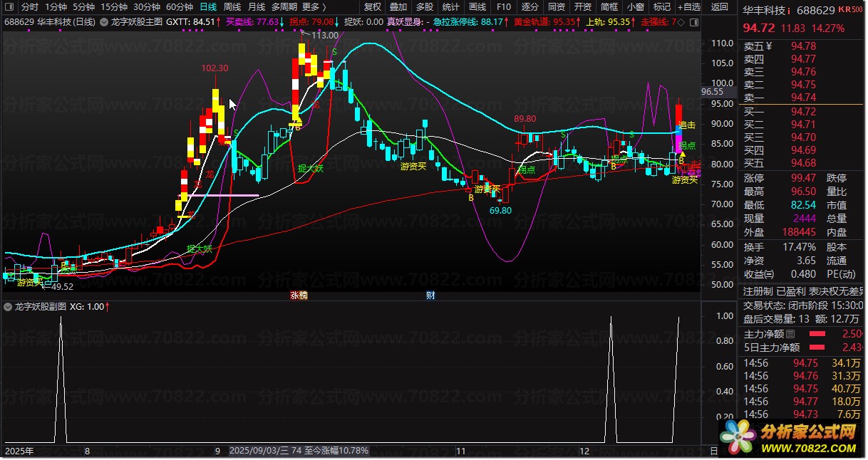Switch to the 日线 daily chart period
Viewport: 868px width, 460px height.
point(207,7)
